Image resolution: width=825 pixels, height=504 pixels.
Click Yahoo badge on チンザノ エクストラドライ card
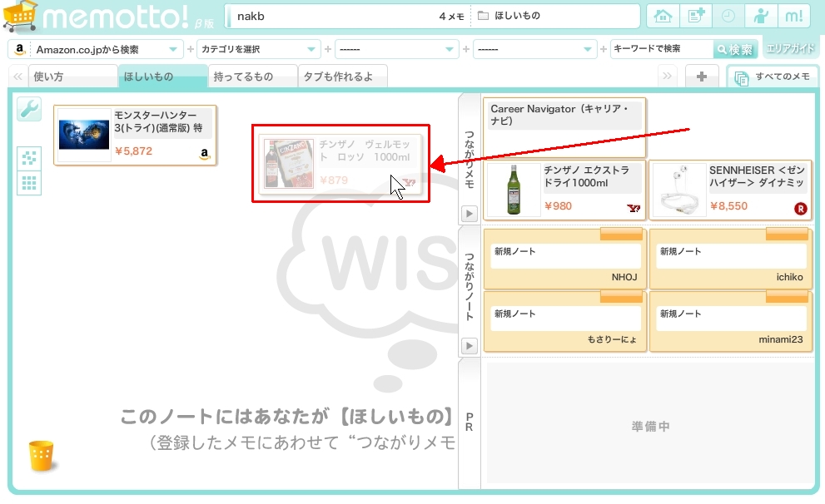point(634,208)
